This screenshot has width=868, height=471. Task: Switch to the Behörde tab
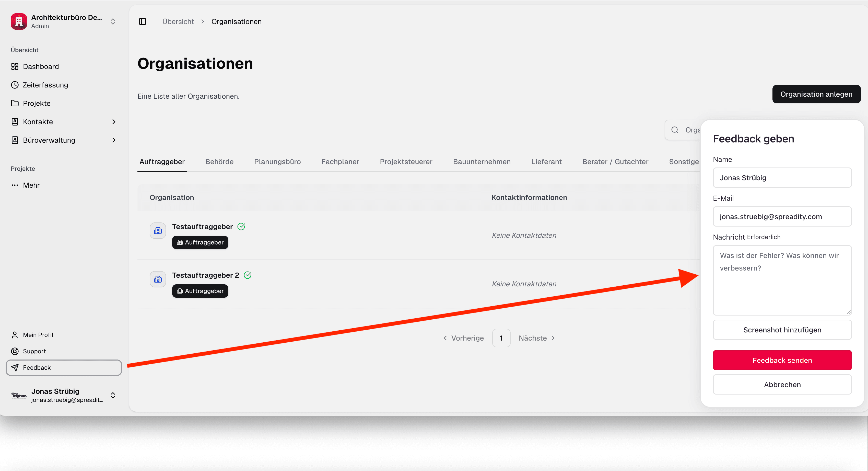click(219, 162)
